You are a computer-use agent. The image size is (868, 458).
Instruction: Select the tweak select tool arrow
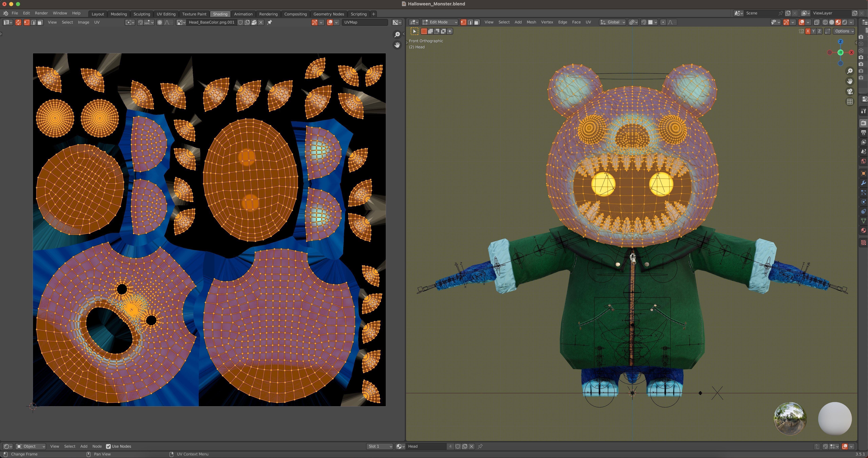pyautogui.click(x=414, y=31)
